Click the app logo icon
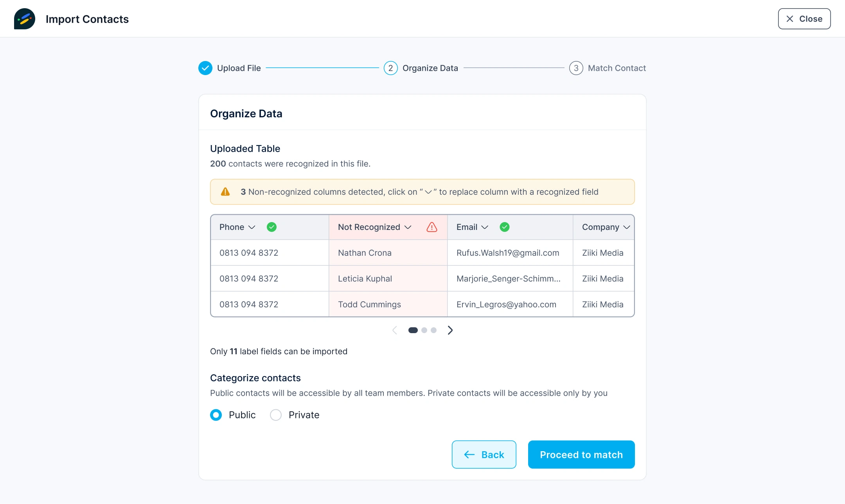 click(25, 19)
